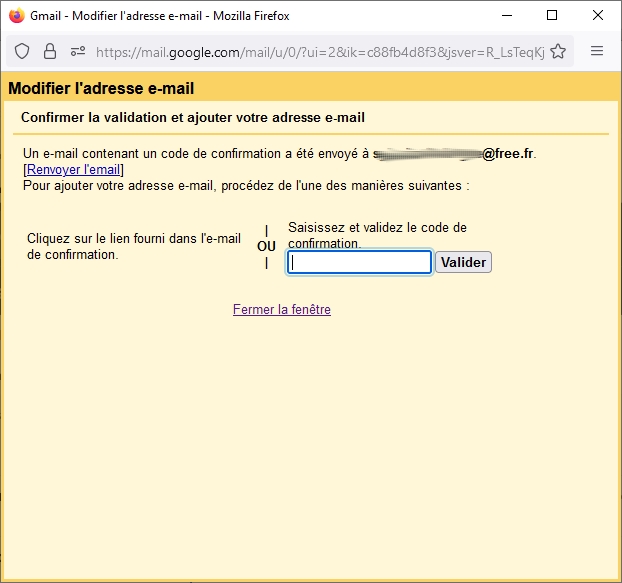Maximize the Firefox window
This screenshot has height=583, width=622.
click(x=552, y=15)
